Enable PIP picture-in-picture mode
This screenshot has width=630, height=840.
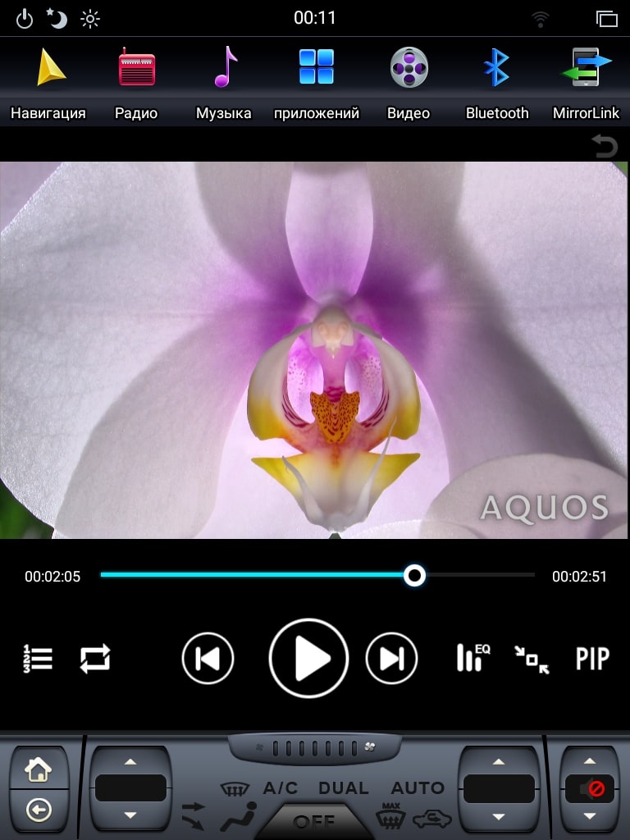[592, 659]
